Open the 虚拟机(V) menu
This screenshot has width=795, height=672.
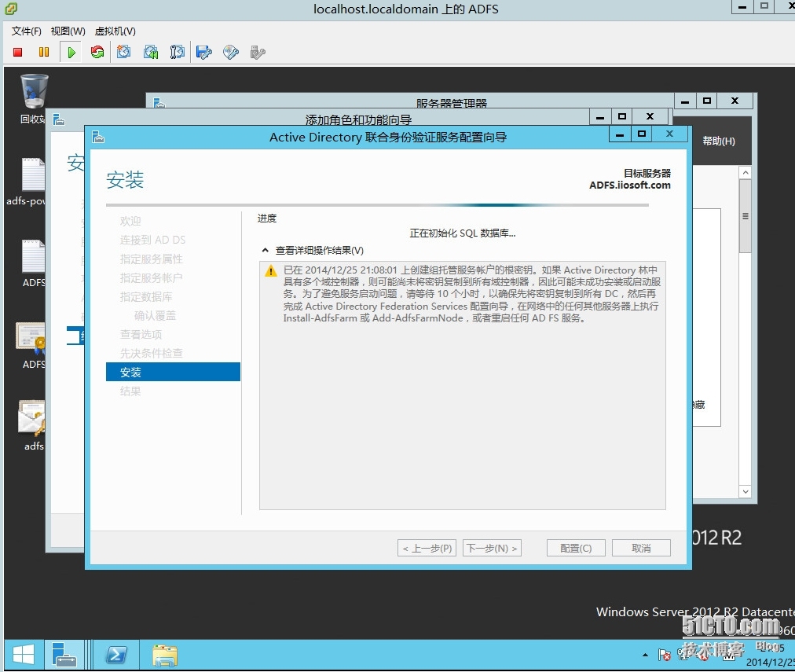115,31
